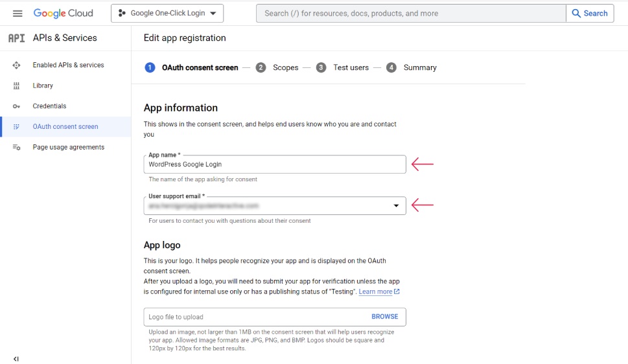Open the User support email dropdown
Image resolution: width=628 pixels, height=364 pixels.
click(275, 206)
